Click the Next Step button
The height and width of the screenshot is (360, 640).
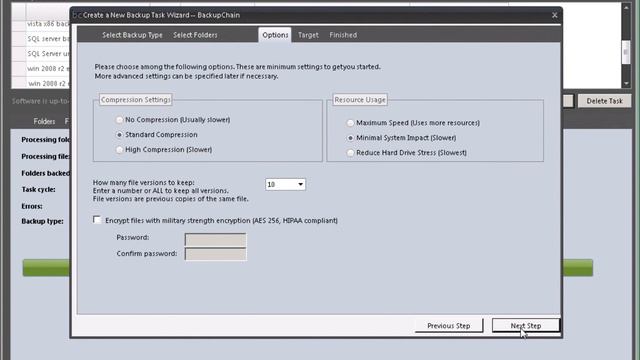(526, 326)
